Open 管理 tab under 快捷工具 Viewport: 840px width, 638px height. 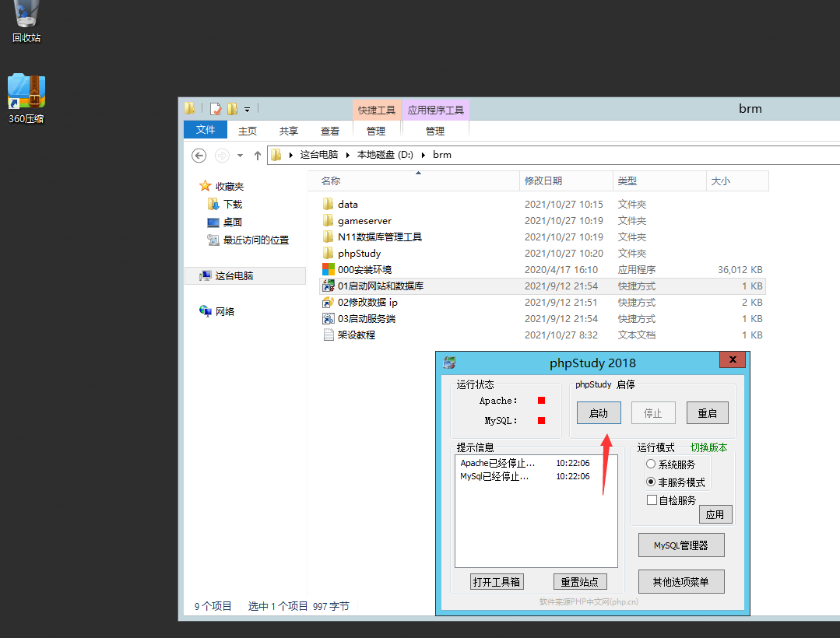(375, 131)
